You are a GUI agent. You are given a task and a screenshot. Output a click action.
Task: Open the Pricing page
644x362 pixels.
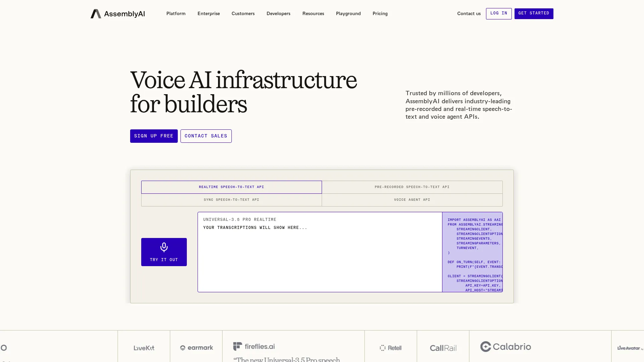[x=380, y=14]
